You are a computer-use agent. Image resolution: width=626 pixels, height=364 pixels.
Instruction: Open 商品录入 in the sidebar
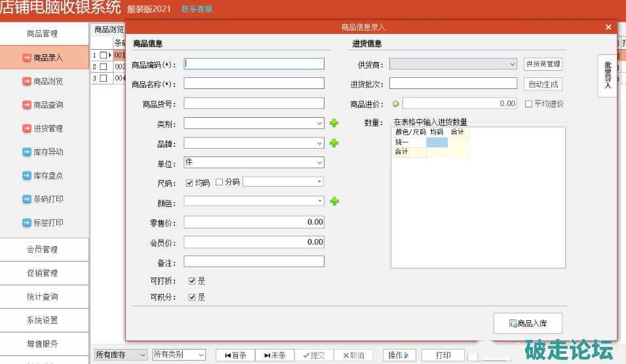pos(45,58)
